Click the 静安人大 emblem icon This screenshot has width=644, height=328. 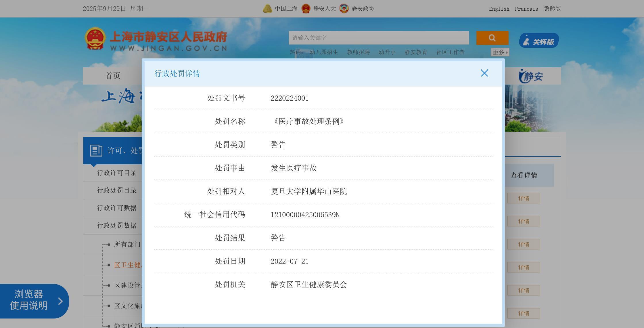306,9
